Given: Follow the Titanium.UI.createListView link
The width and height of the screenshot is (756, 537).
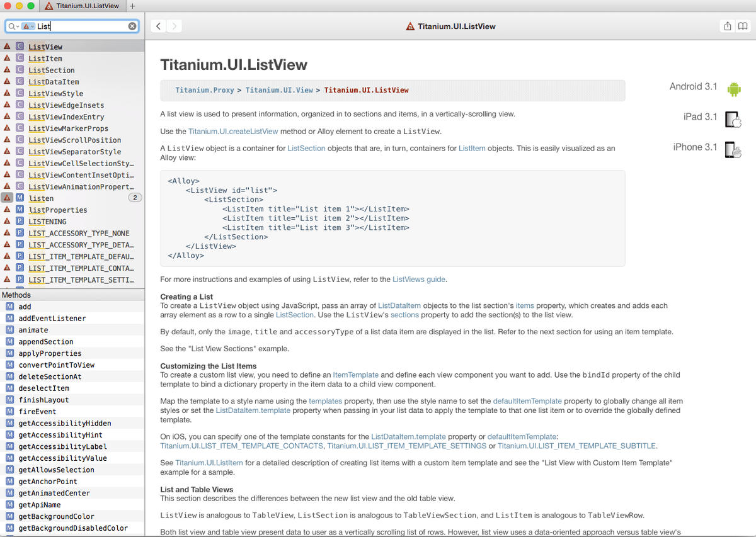Looking at the screenshot, I should click(x=233, y=132).
